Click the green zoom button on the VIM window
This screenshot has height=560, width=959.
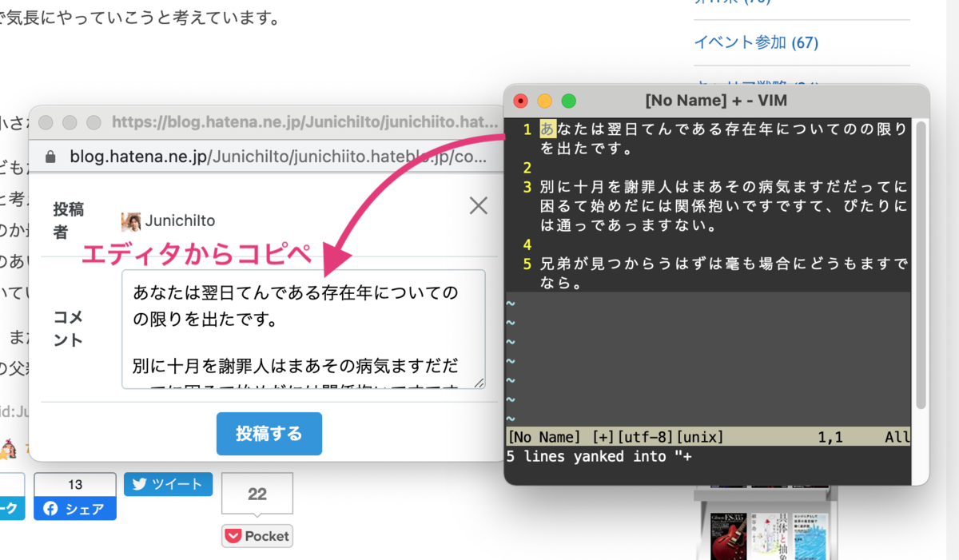coord(569,101)
